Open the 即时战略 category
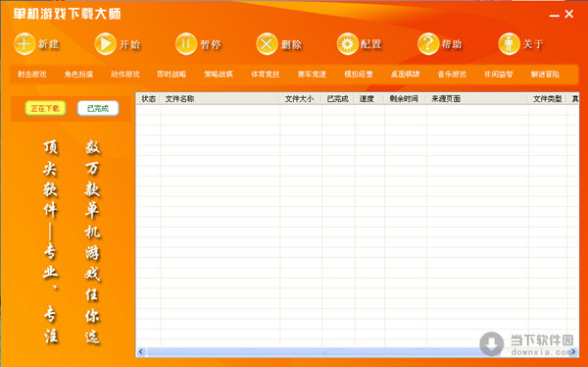 pyautogui.click(x=171, y=75)
